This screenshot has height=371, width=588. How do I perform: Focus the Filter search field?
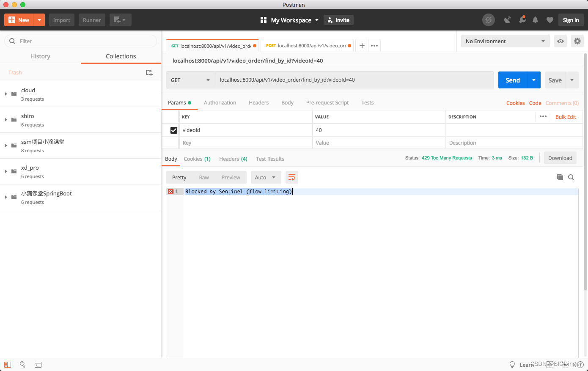[80, 41]
